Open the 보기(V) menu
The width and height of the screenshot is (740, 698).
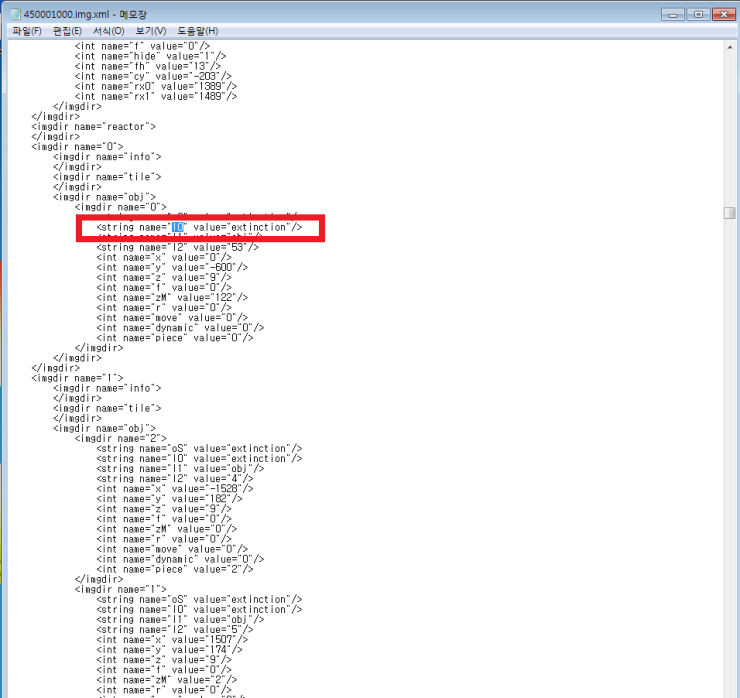click(151, 31)
